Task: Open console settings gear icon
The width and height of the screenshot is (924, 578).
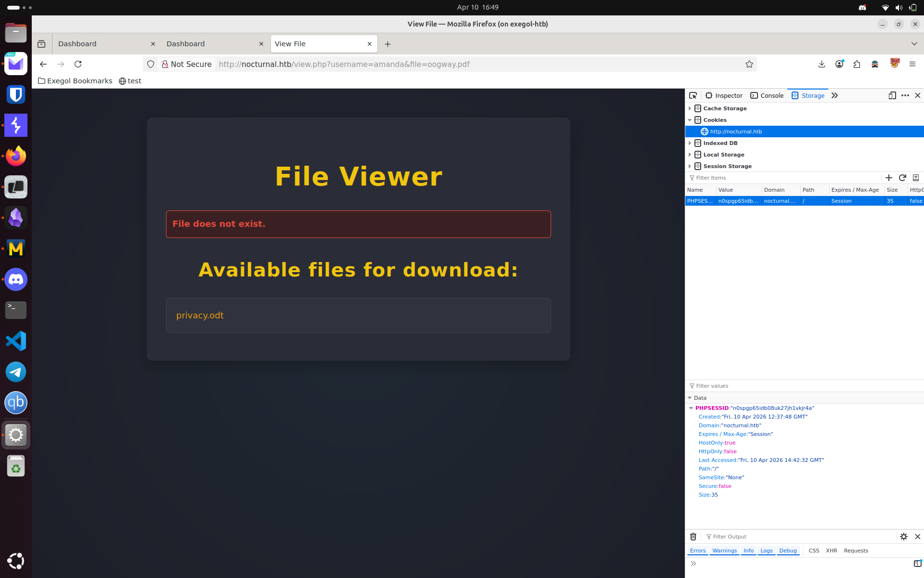Action: tap(903, 537)
